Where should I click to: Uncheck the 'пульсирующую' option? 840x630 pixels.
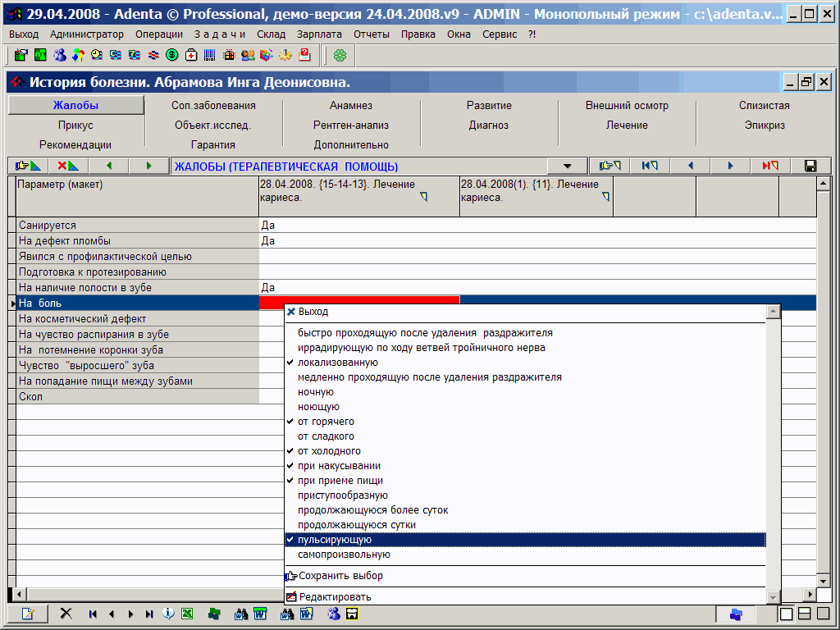click(x=335, y=540)
